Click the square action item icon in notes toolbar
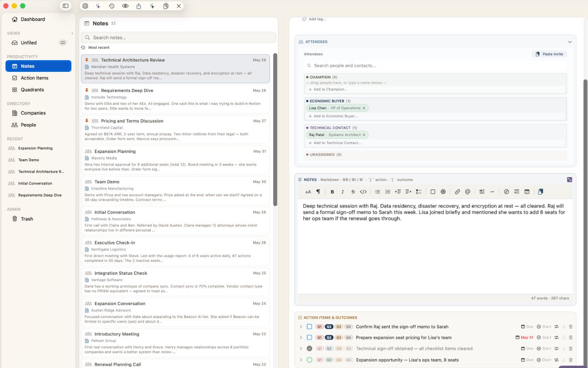The image size is (588, 368). [x=433, y=192]
